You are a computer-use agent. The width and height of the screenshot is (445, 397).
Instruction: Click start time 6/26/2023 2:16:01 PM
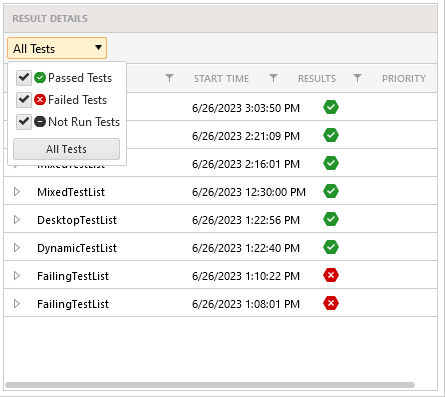pyautogui.click(x=246, y=164)
